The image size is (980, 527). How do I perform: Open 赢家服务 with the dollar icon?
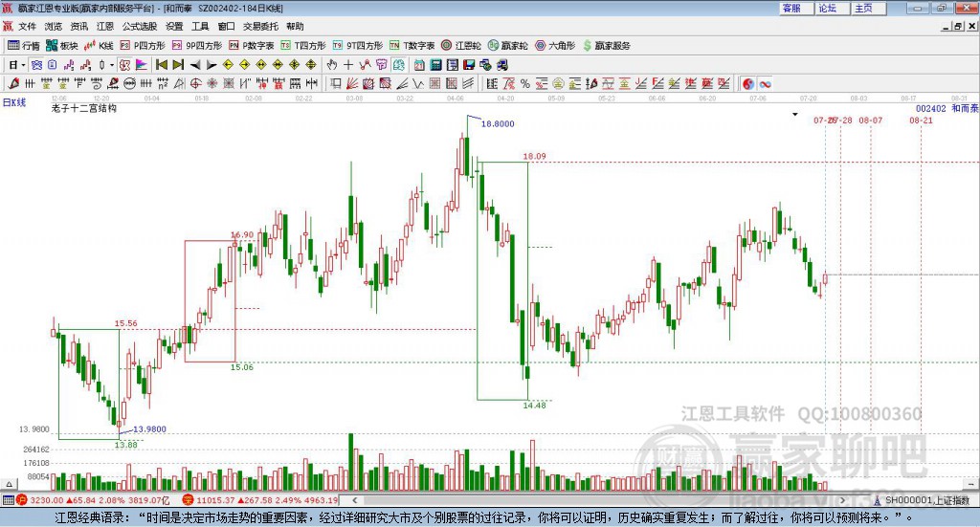[x=606, y=46]
